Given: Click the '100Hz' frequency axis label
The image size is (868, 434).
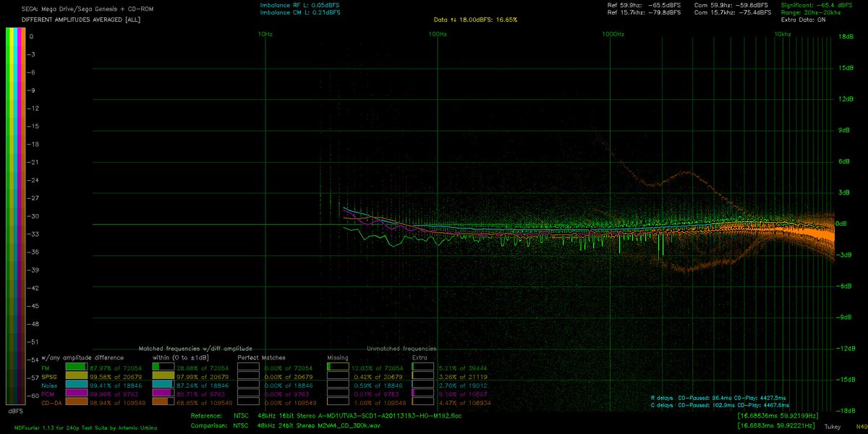Looking at the screenshot, I should [438, 34].
